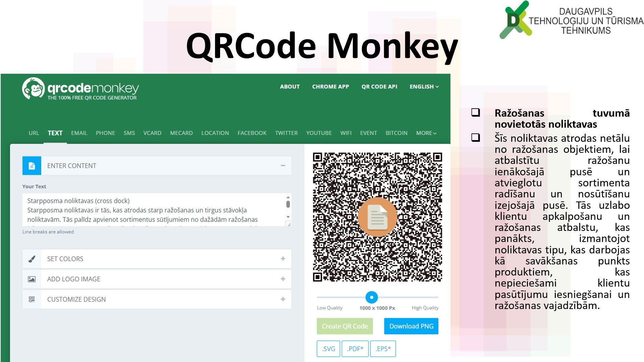Viewport: 644px width, 362px height.
Task: Open the English language dropdown
Action: pyautogui.click(x=424, y=86)
